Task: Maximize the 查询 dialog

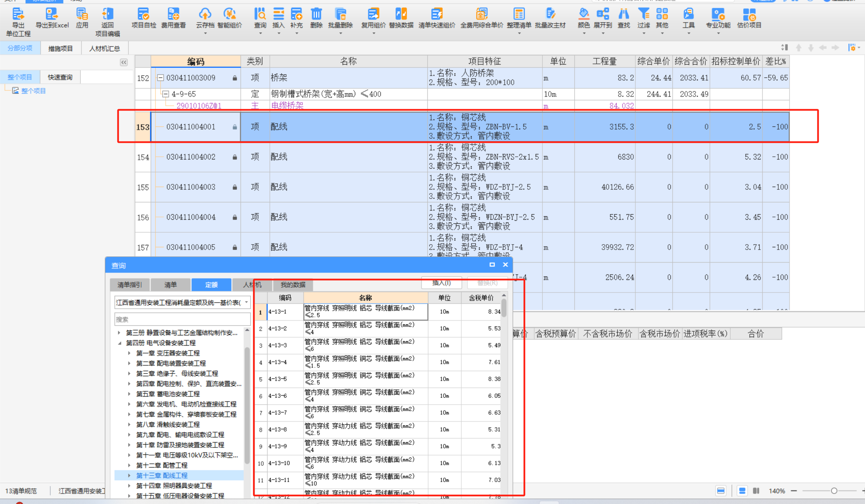Action: (x=492, y=265)
